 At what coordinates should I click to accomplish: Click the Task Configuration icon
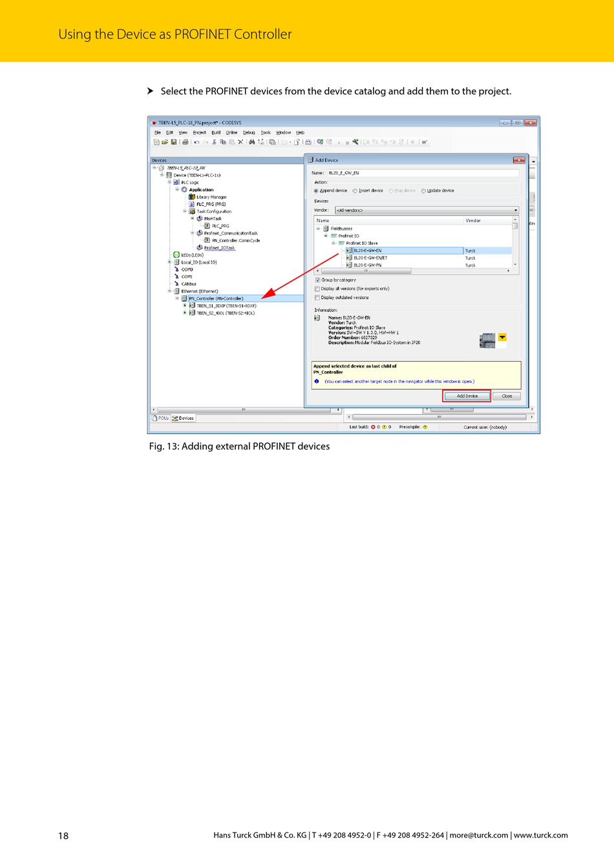point(192,211)
